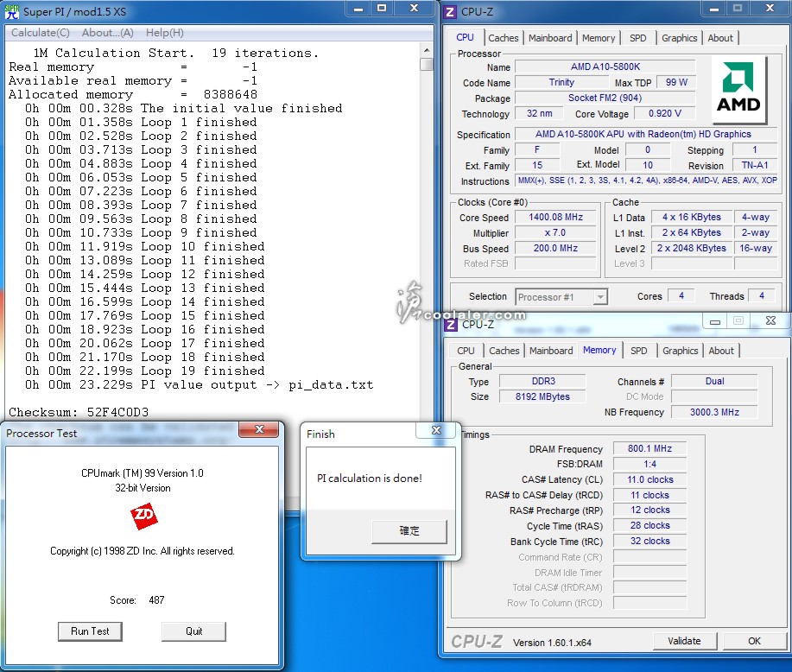Close the Super PI window
This screenshot has width=792, height=672.
click(415, 8)
